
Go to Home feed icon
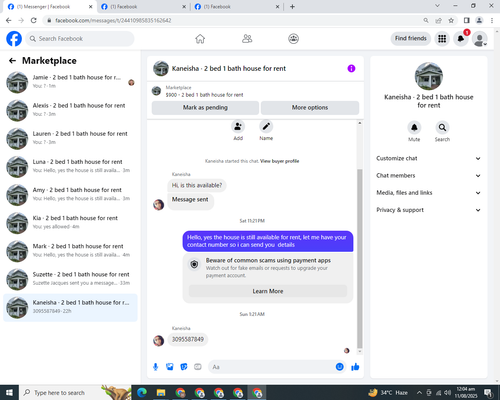(200, 39)
